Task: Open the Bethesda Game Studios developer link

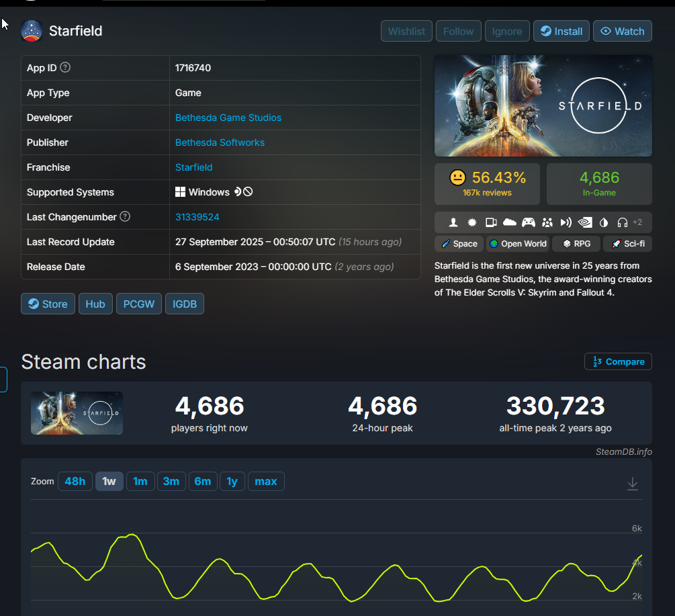Action: point(228,118)
